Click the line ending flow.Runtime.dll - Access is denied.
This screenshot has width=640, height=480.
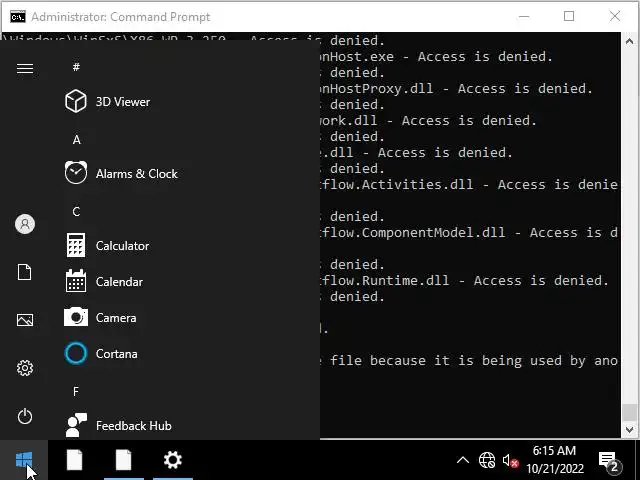(464, 280)
